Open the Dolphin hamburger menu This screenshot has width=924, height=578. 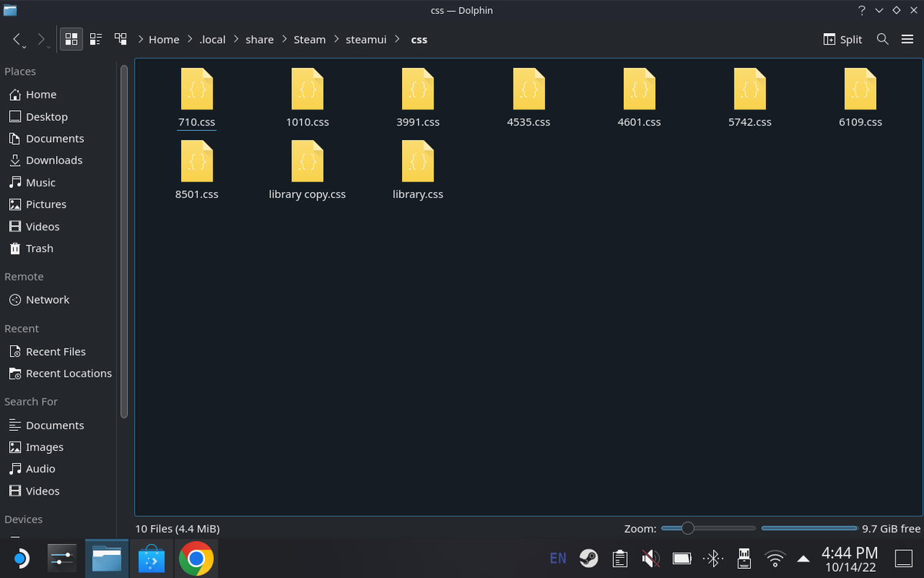(x=907, y=39)
